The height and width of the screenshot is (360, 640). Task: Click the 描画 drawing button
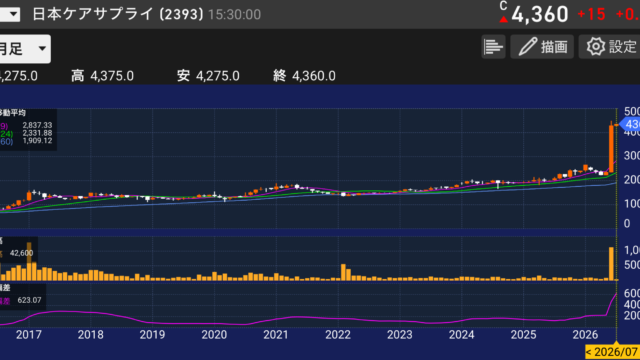(542, 47)
